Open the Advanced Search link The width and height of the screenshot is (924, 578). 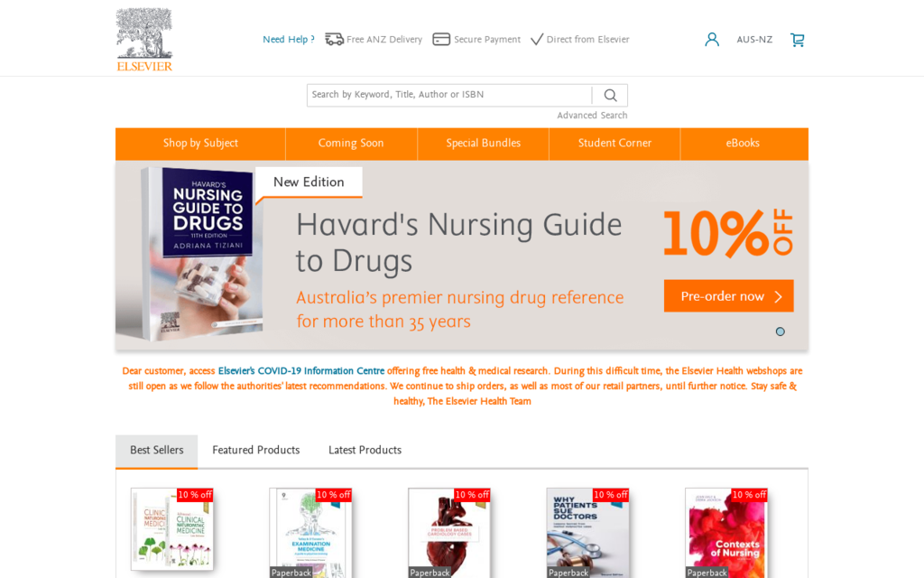592,115
